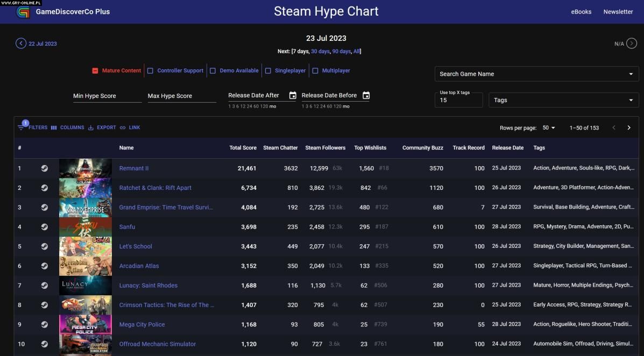This screenshot has width=644, height=356.
Task: Open the Tags dropdown
Action: coord(631,100)
